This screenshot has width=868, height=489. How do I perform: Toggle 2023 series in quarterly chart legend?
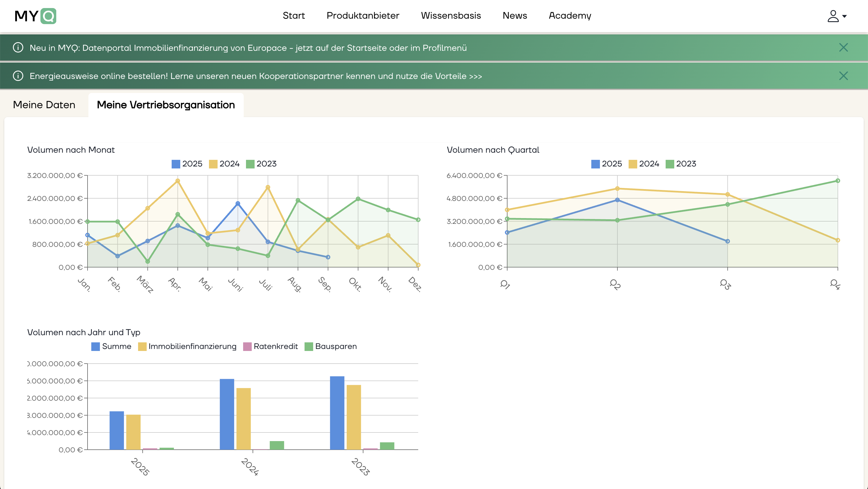[681, 164]
